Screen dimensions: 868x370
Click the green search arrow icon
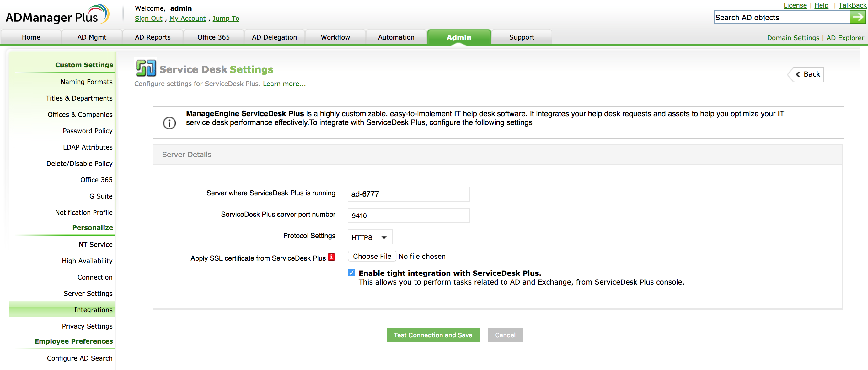[x=857, y=17]
